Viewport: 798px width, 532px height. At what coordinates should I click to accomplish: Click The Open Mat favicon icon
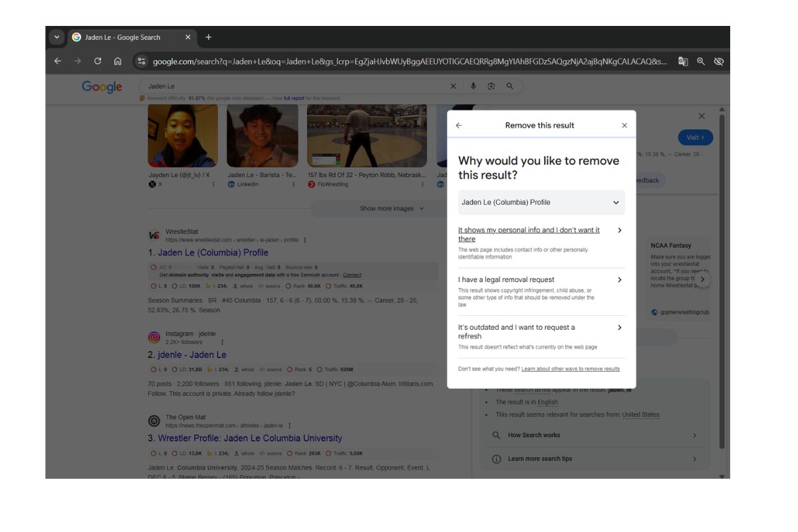154,421
